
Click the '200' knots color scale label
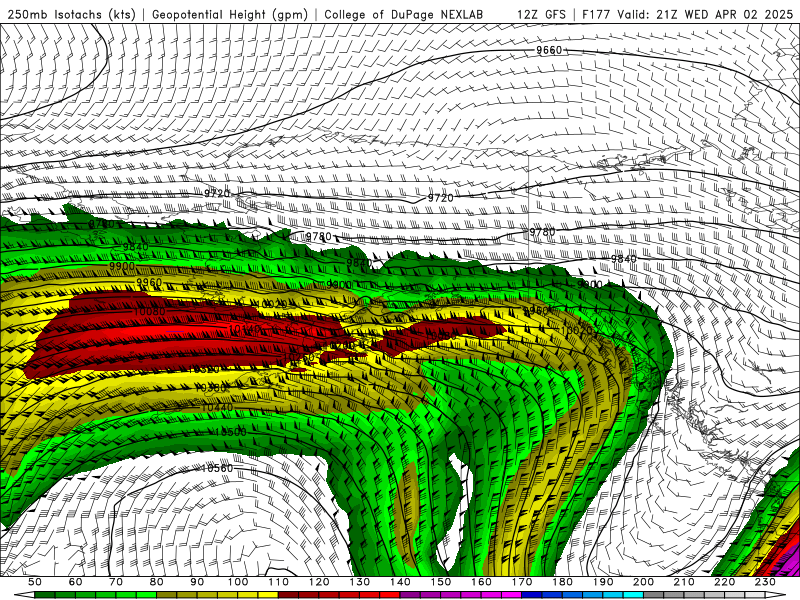[643, 582]
